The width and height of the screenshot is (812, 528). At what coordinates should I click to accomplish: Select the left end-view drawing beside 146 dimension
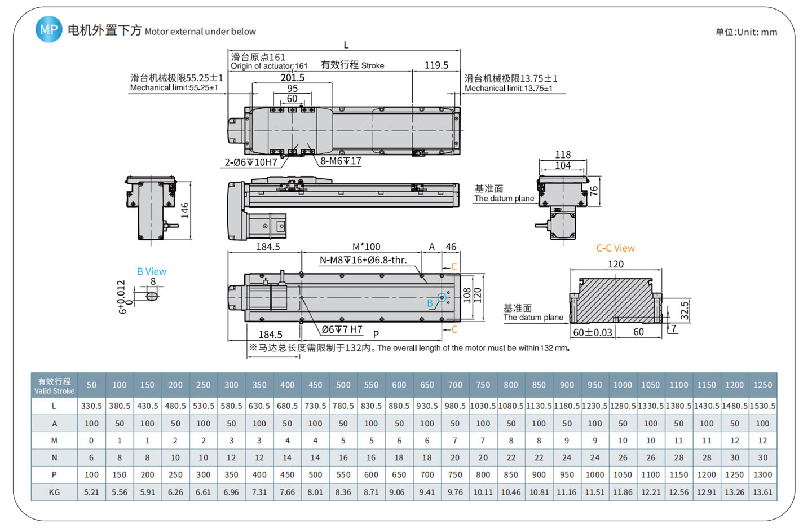(x=151, y=208)
